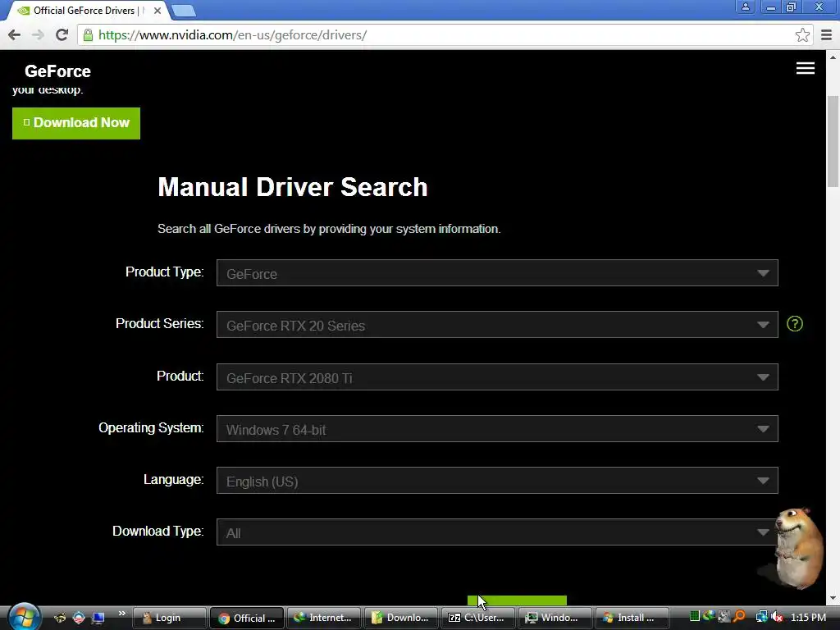Click the 1:15 PM clock
The height and width of the screenshot is (630, 840).
[x=808, y=618]
